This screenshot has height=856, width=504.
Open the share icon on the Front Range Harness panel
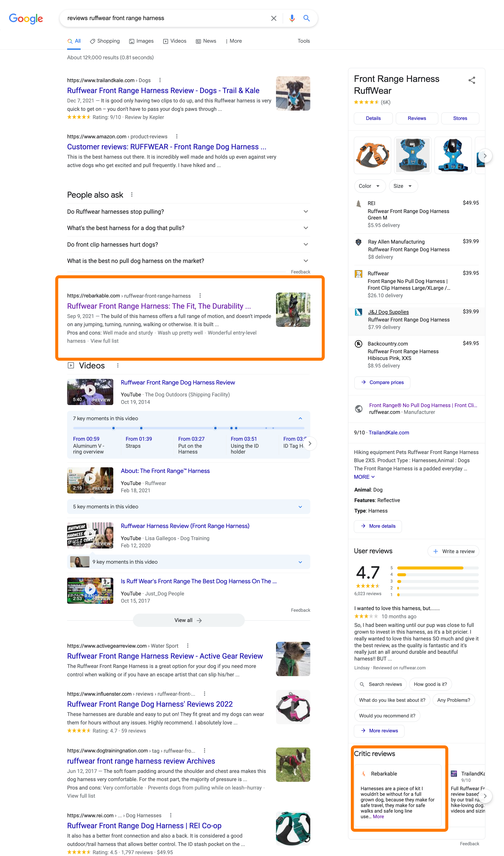pyautogui.click(x=472, y=80)
